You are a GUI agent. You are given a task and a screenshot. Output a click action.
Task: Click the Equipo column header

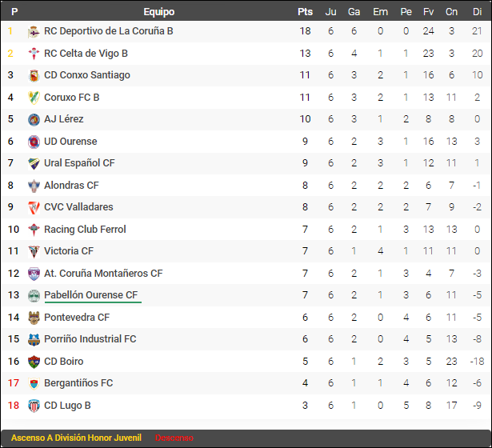point(159,12)
